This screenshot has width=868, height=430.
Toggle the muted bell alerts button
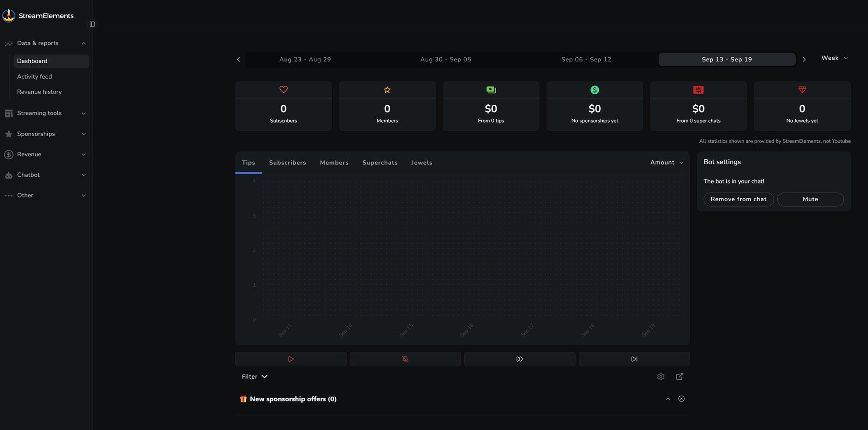(x=405, y=359)
